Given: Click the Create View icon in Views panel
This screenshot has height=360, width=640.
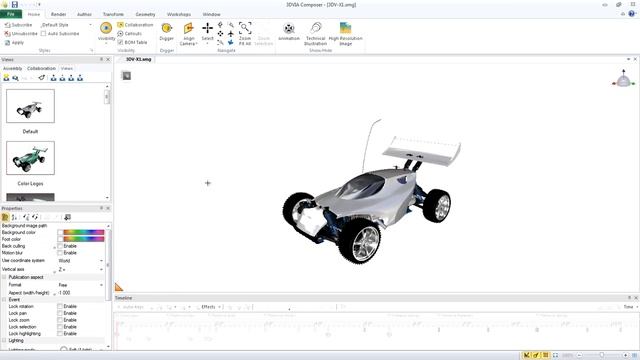Looking at the screenshot, I should click(x=6, y=78).
